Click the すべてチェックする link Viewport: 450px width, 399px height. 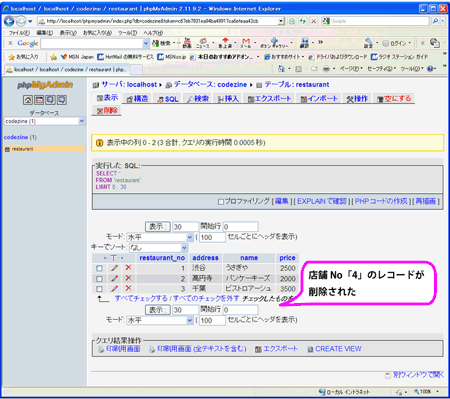click(141, 298)
